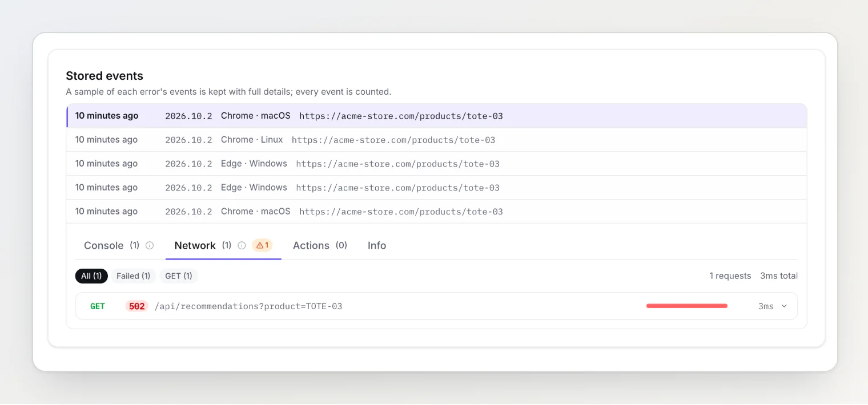Switch to the Console tab
Image resolution: width=868 pixels, height=405 pixels.
click(119, 245)
